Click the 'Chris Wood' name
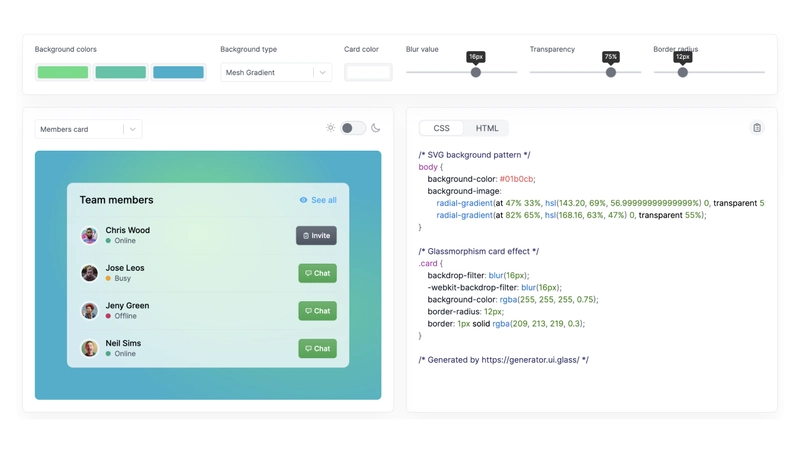The width and height of the screenshot is (800, 450). pos(128,230)
